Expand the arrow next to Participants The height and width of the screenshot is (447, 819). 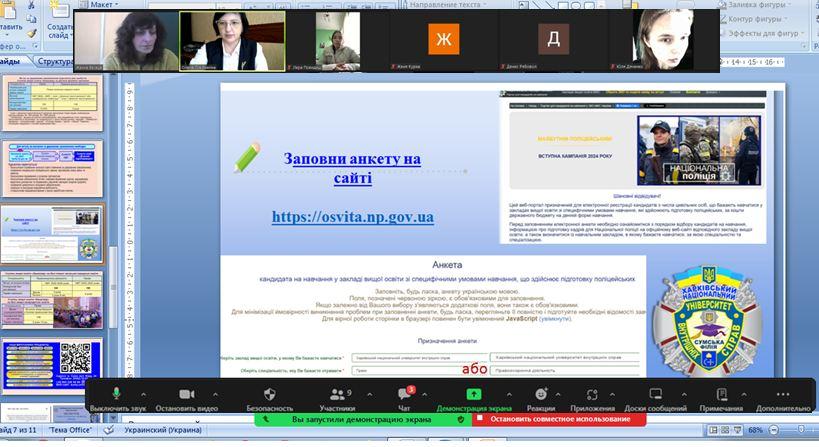click(x=370, y=394)
